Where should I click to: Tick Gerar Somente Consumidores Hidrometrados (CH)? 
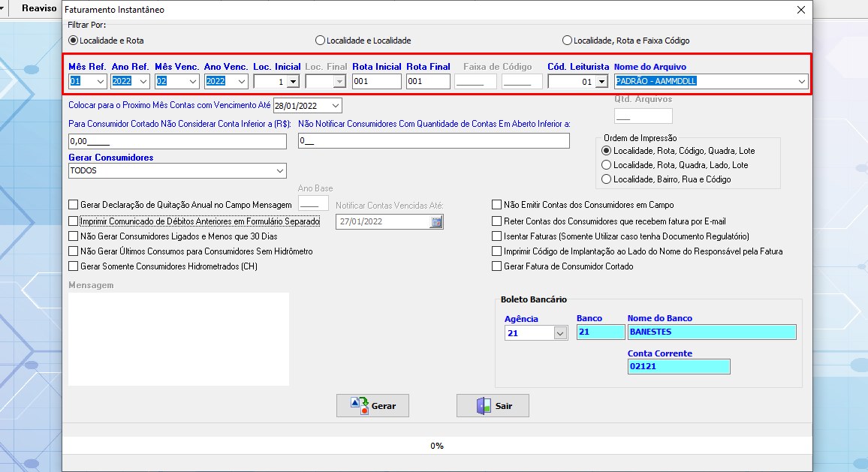pos(74,266)
